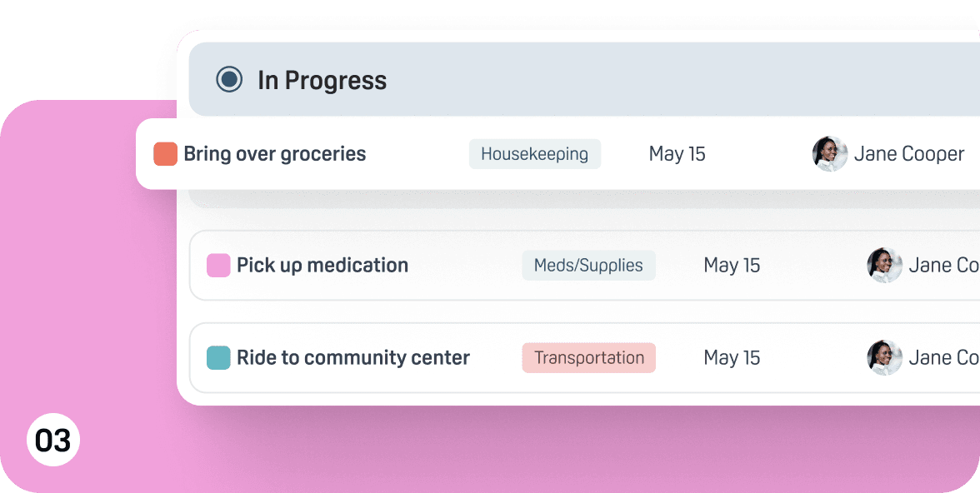Click the May 15 date on Pick up medication

click(732, 265)
